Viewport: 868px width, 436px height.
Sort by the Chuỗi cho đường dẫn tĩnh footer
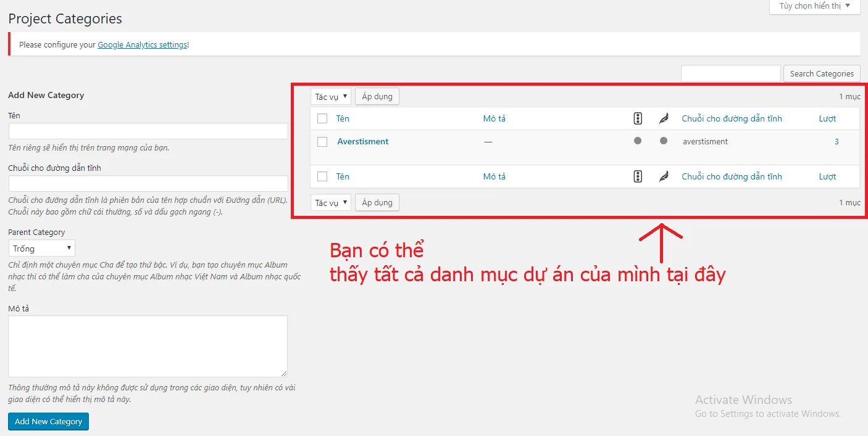click(732, 176)
